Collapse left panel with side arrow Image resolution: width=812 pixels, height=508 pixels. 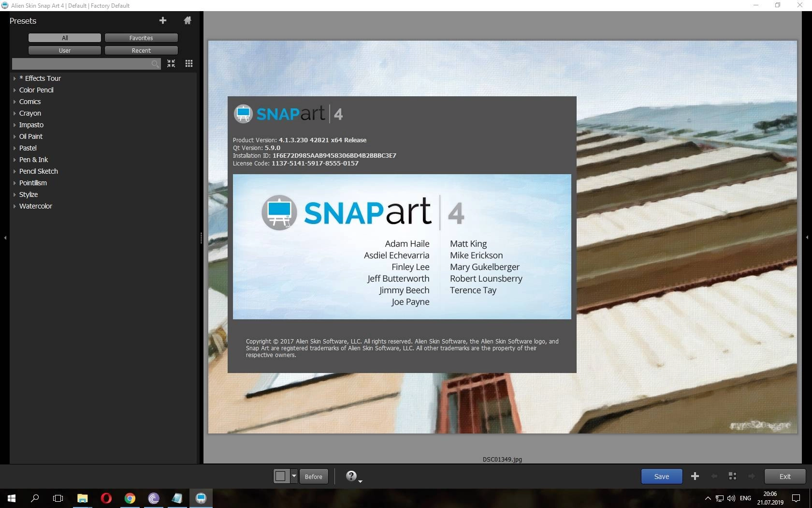tap(5, 238)
